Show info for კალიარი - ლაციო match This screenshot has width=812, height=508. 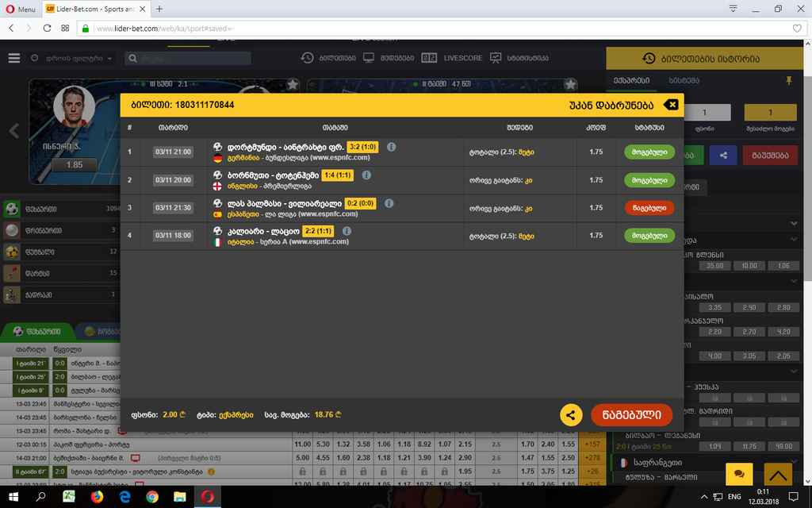coord(347,231)
